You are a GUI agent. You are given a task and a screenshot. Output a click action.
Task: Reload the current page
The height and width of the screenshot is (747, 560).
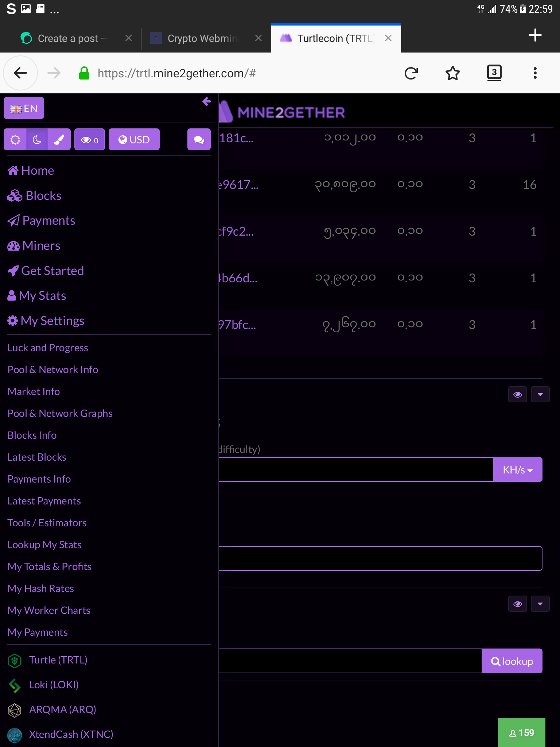click(411, 73)
